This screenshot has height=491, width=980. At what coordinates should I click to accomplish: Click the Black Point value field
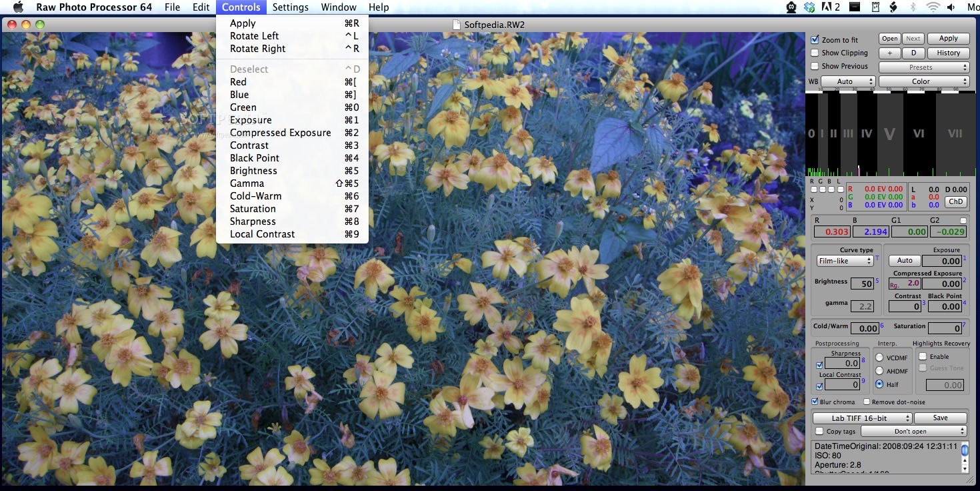(945, 307)
